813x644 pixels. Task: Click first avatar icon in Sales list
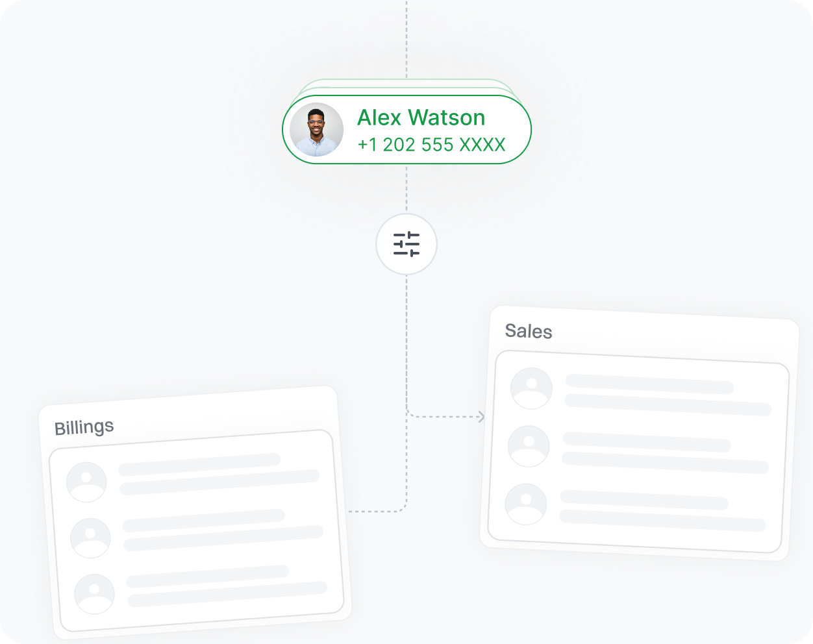[x=531, y=388]
